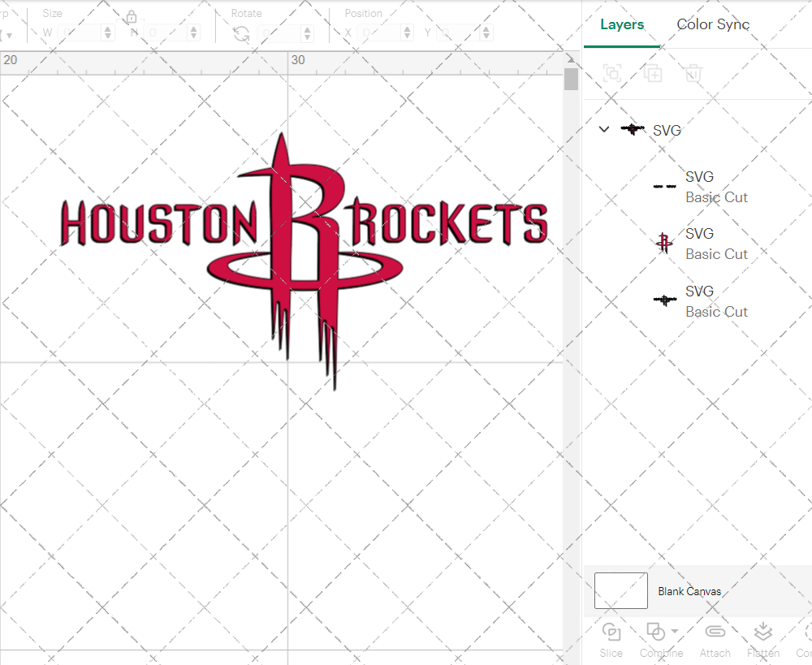Click the delete layers trash icon
This screenshot has width=812, height=665.
[x=694, y=73]
